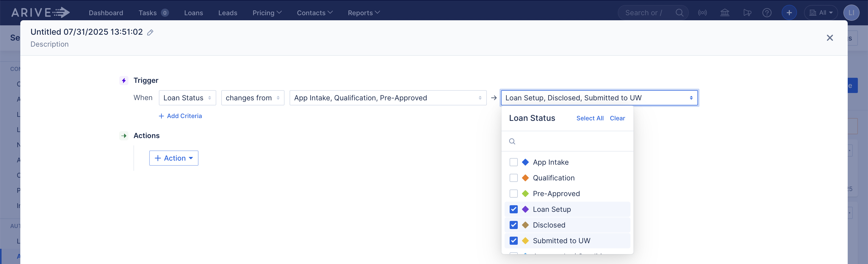Check the Pre-Approved checkbox
Image resolution: width=868 pixels, height=264 pixels.
pos(513,194)
